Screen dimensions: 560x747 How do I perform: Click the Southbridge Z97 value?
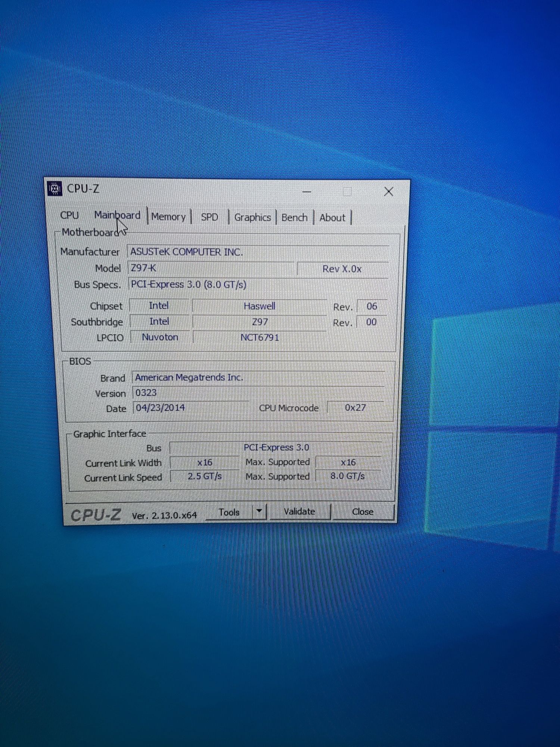[x=259, y=322]
